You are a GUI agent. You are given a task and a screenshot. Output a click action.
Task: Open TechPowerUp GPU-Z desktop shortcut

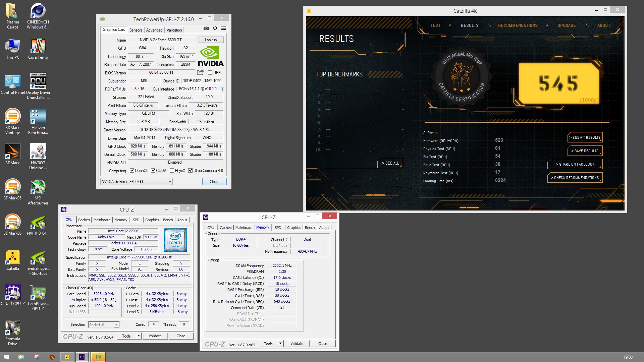(38, 298)
